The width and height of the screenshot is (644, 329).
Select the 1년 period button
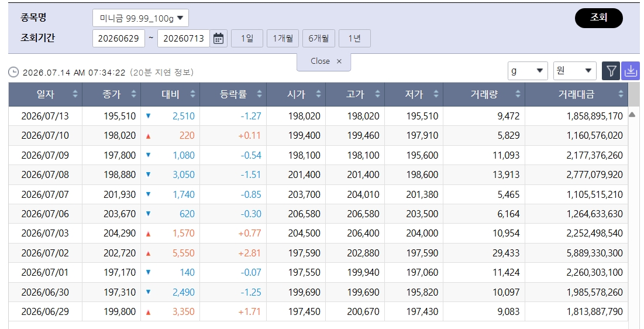354,38
